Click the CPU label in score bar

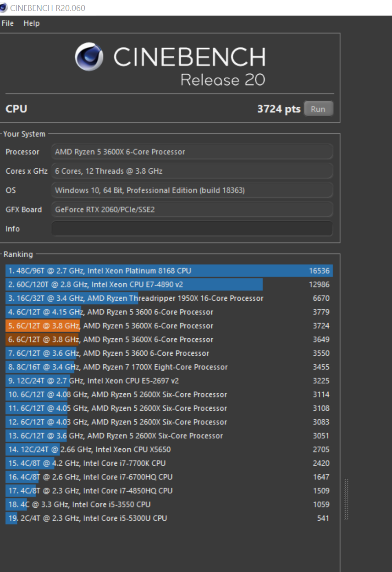click(x=17, y=109)
